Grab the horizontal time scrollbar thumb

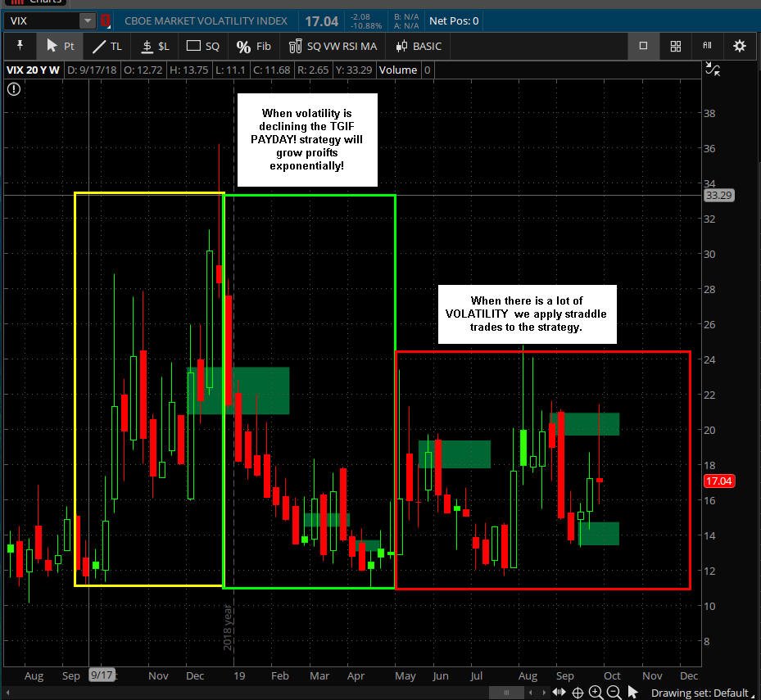pos(505,693)
